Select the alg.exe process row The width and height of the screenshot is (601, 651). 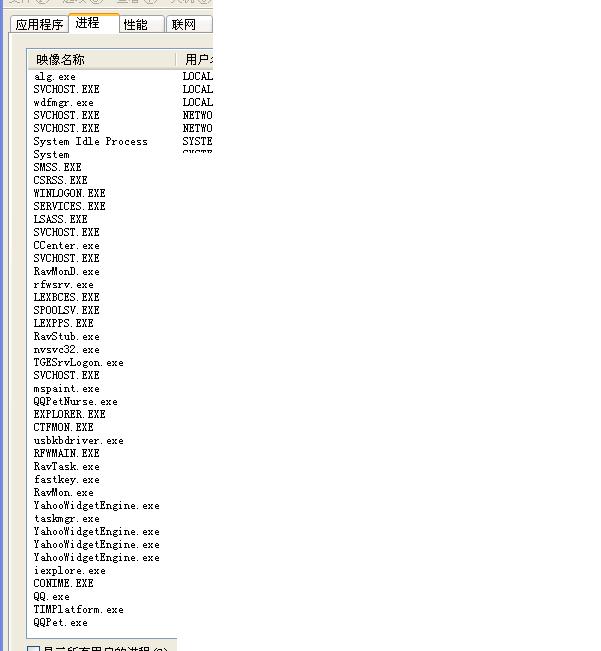tap(55, 76)
